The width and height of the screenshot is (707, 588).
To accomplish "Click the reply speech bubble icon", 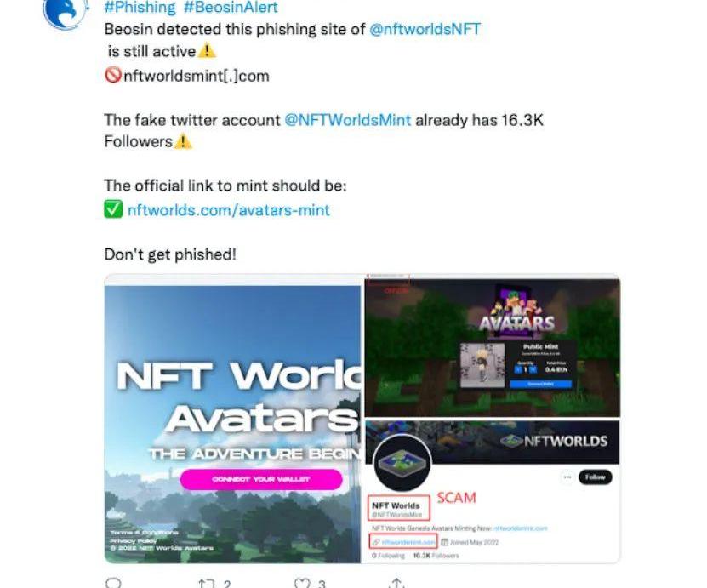I will point(112,583).
